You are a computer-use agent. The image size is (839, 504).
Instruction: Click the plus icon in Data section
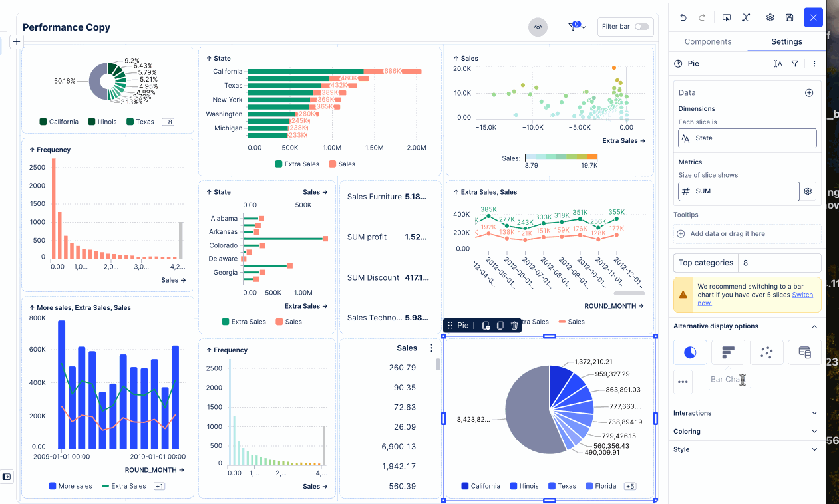pyautogui.click(x=809, y=93)
